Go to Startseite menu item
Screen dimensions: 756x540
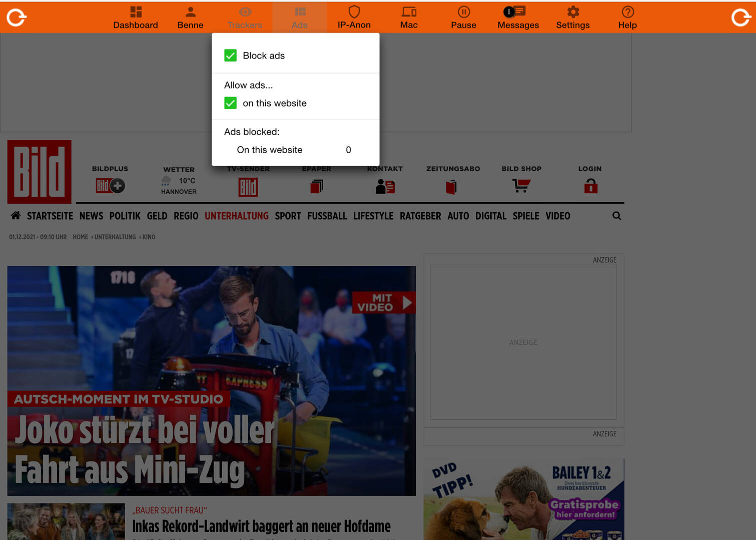click(50, 216)
